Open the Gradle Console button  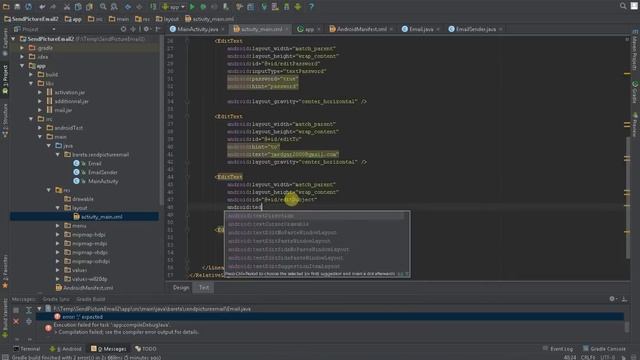click(604, 349)
